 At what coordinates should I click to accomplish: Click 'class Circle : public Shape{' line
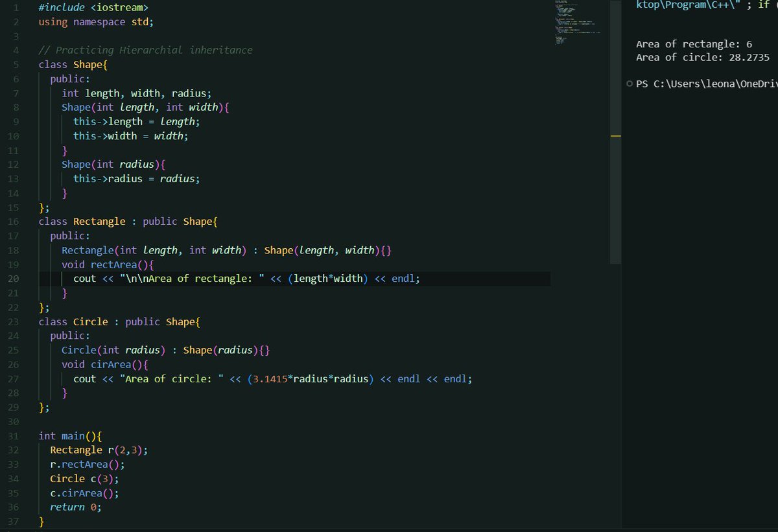point(119,321)
